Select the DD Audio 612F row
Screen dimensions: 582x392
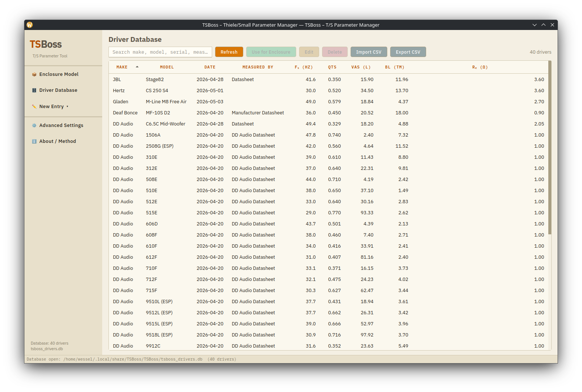328,257
